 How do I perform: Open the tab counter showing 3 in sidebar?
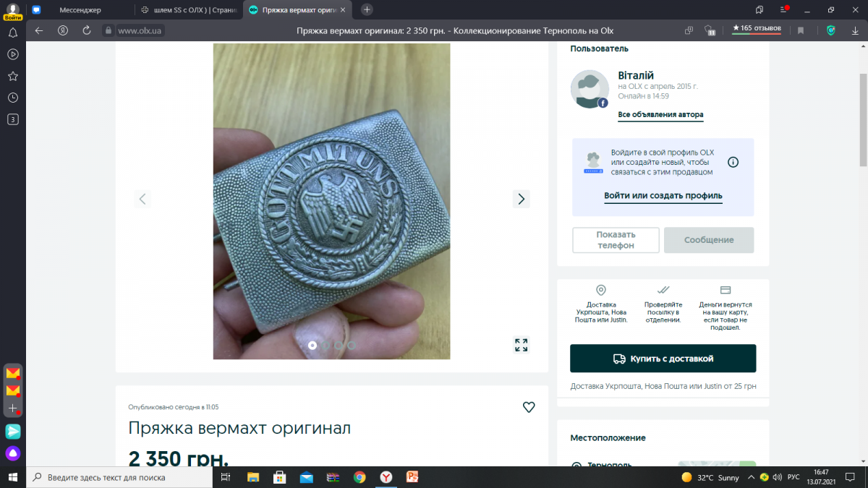pyautogui.click(x=12, y=119)
